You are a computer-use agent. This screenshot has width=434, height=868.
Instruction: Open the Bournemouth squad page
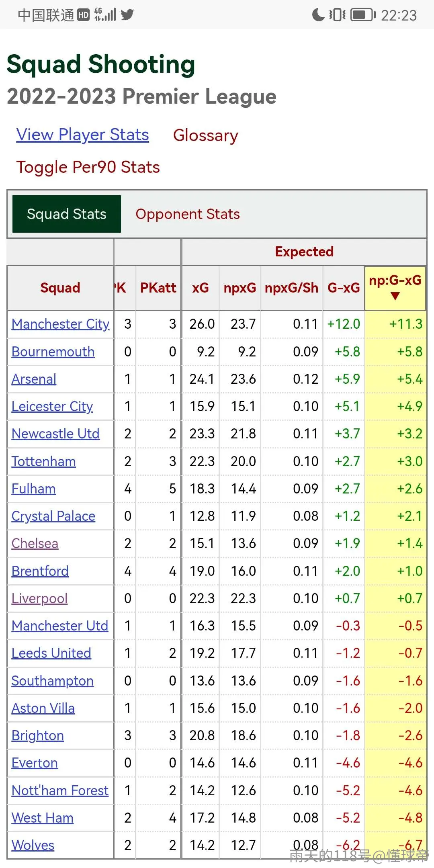pyautogui.click(x=53, y=352)
